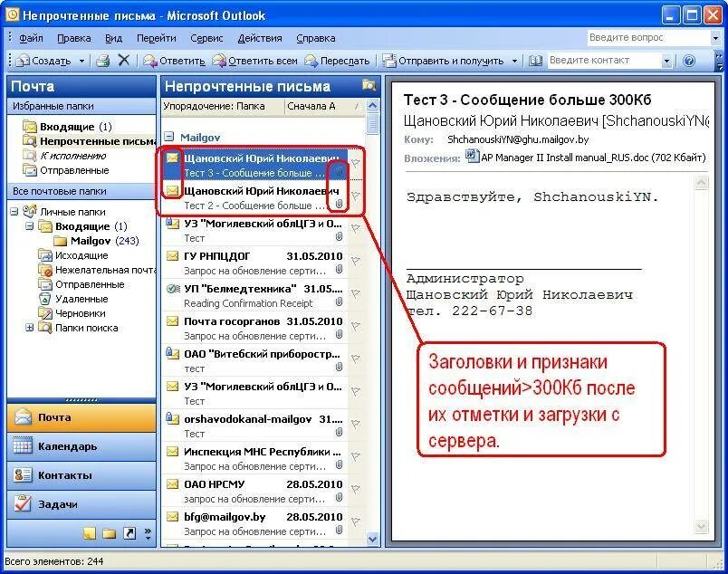Collapse the Входящие tree node
Screen dimensions: 728x574
pyautogui.click(x=29, y=226)
